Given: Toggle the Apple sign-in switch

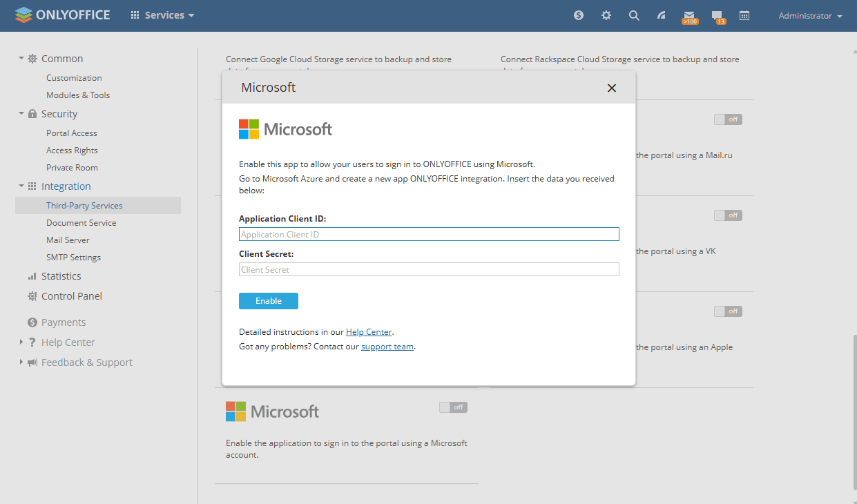Looking at the screenshot, I should pyautogui.click(x=728, y=311).
